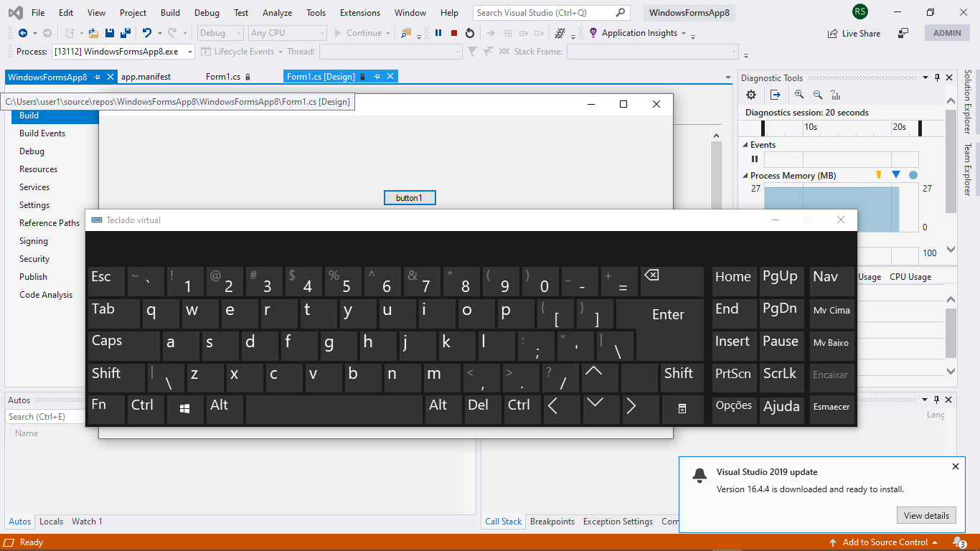The image size is (980, 551).
Task: Open Navigate Backward history dropdown arrow
Action: (34, 33)
